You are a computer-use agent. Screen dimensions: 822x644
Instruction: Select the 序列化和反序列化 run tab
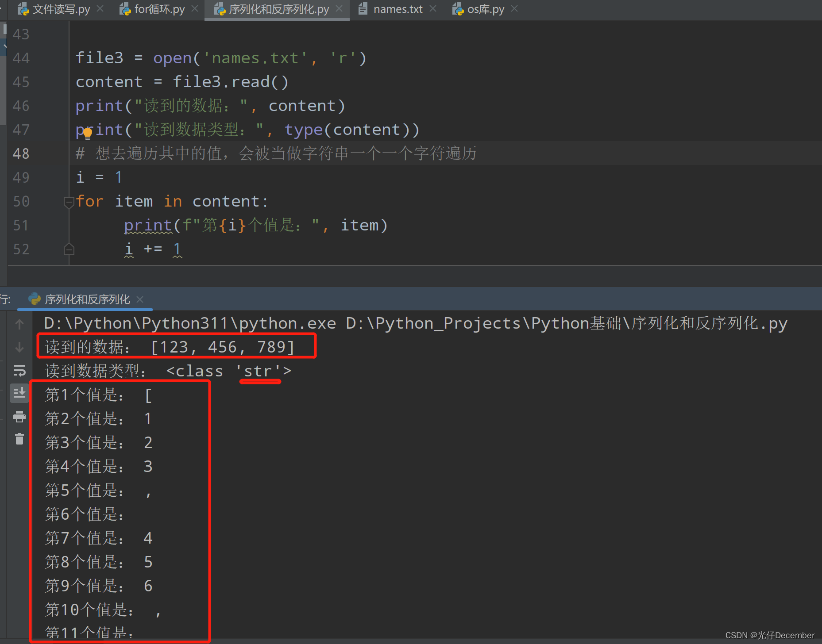(87, 299)
